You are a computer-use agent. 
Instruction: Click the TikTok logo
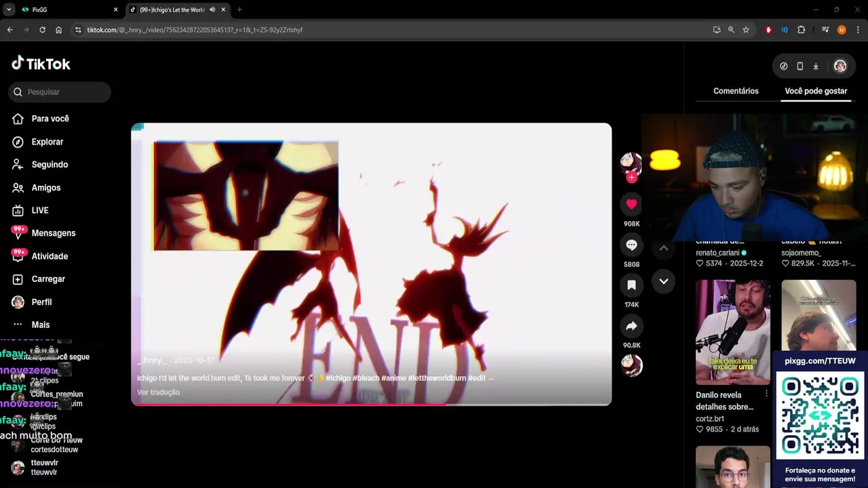[x=41, y=64]
